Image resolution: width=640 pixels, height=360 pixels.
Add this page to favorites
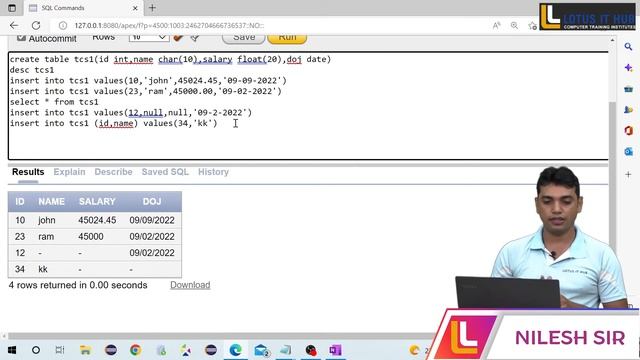[532, 26]
